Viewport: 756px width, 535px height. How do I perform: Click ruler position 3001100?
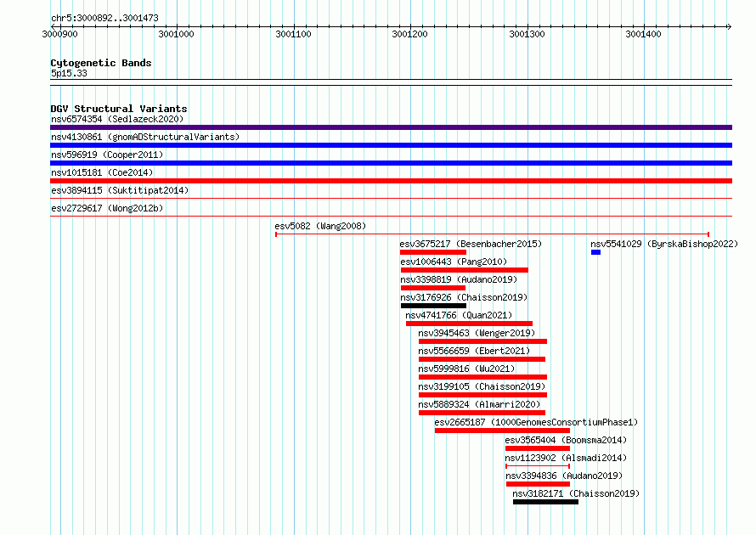[293, 34]
